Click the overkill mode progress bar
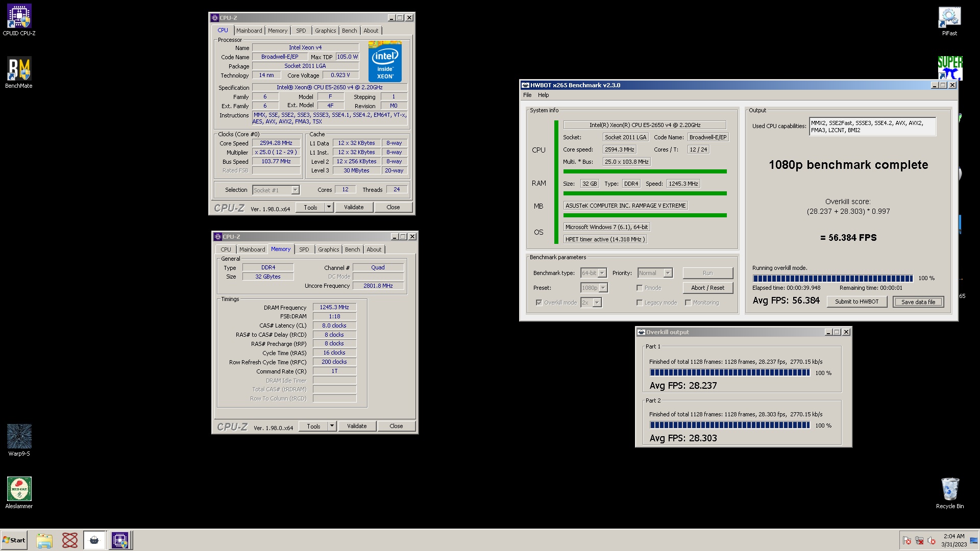This screenshot has width=980, height=551. click(832, 279)
